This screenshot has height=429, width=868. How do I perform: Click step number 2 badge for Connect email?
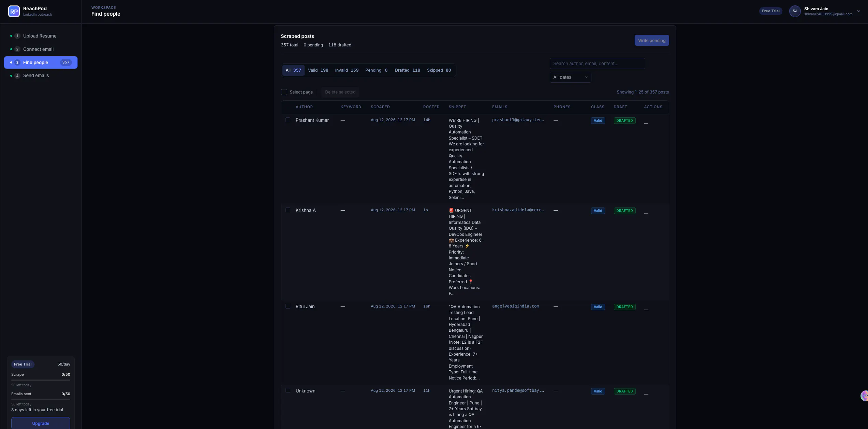(17, 49)
